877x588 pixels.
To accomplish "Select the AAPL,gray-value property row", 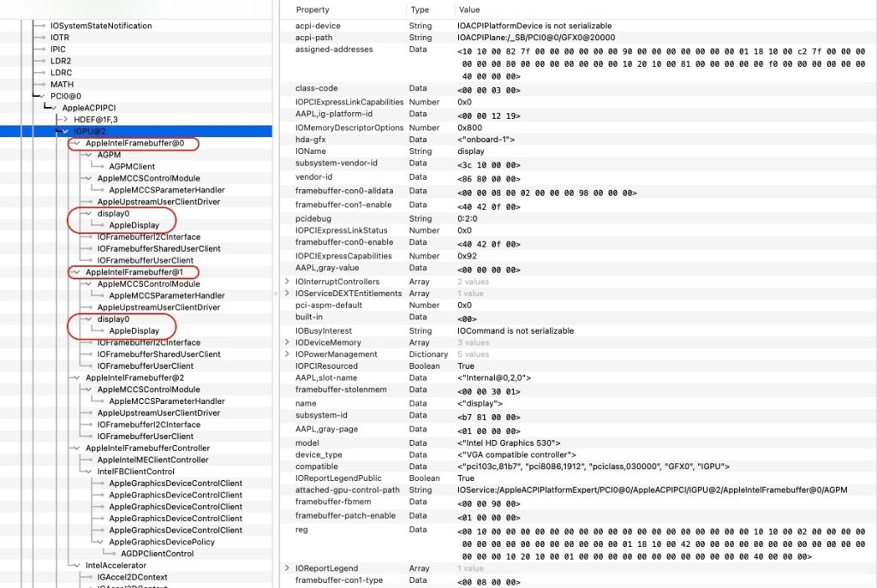I will pos(578,268).
